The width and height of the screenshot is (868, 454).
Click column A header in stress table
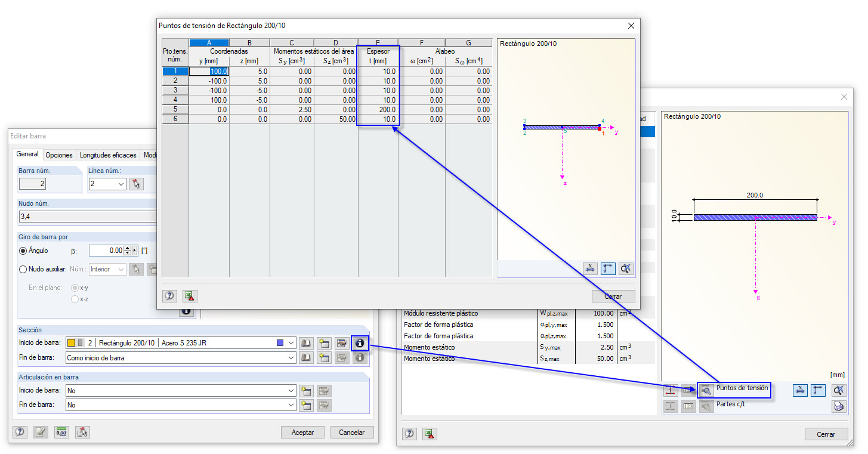pos(209,43)
